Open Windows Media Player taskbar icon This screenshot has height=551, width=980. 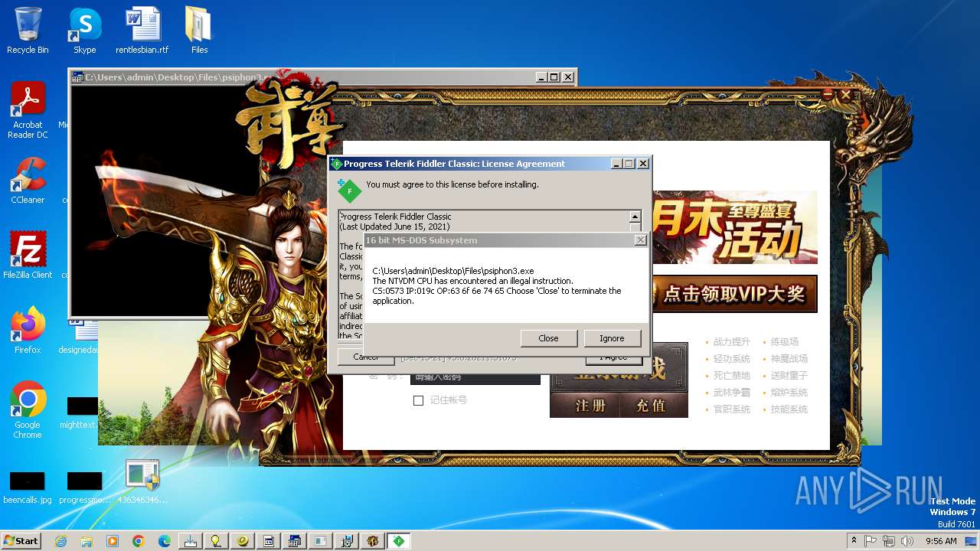(113, 541)
